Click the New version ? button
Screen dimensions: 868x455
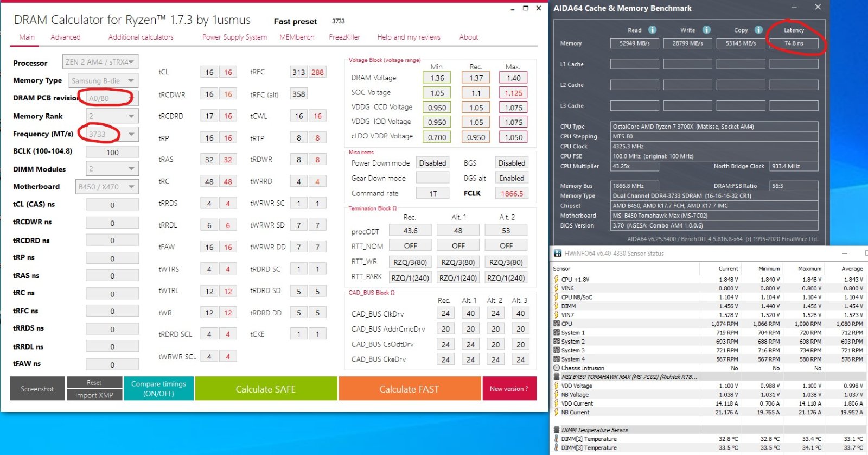click(x=509, y=389)
